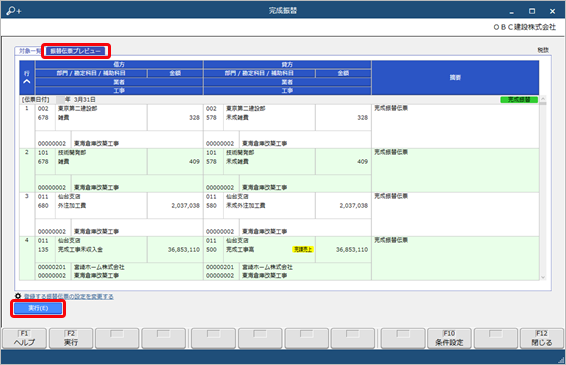Click 未成外注加工費 account in row 3
The width and height of the screenshot is (566, 365).
point(246,205)
